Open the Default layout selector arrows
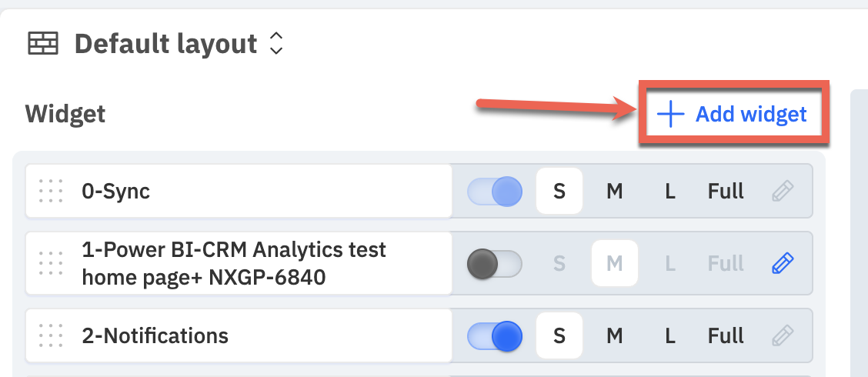868x377 pixels. 276,43
